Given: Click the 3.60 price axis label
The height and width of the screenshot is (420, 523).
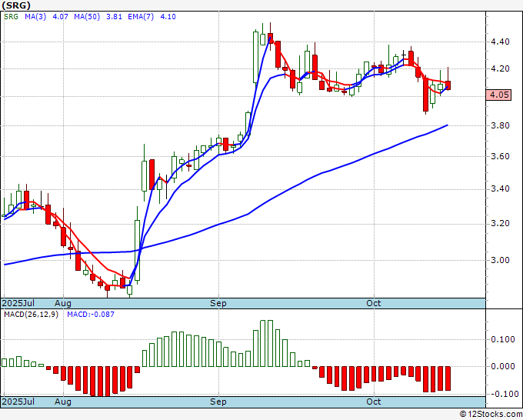Looking at the screenshot, I should pos(500,156).
